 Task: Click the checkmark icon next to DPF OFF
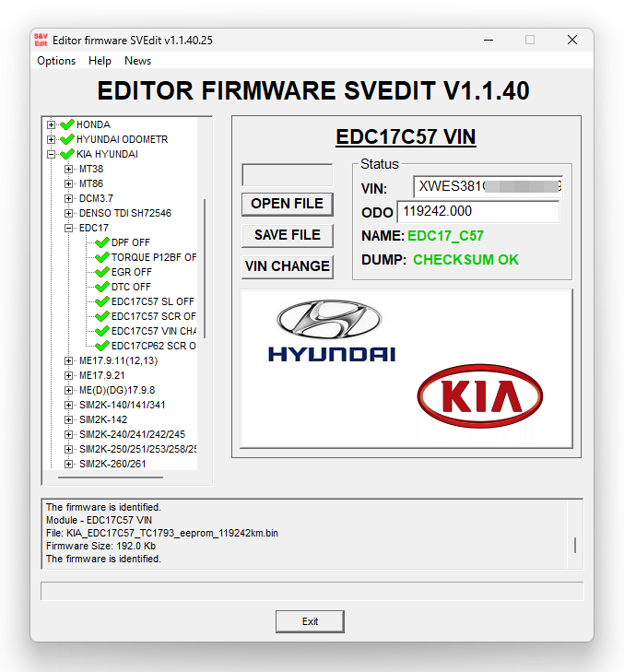coord(102,242)
